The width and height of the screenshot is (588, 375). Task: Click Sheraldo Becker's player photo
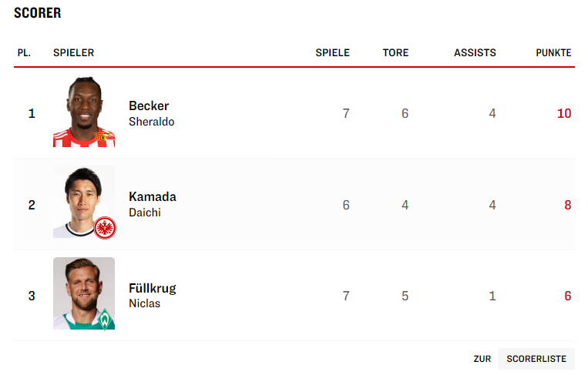click(x=84, y=112)
